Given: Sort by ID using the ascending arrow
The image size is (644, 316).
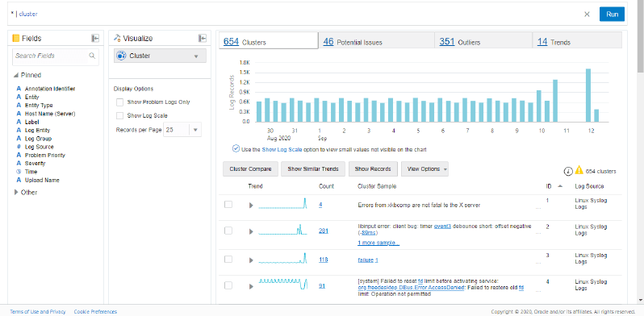Looking at the screenshot, I should point(559,186).
